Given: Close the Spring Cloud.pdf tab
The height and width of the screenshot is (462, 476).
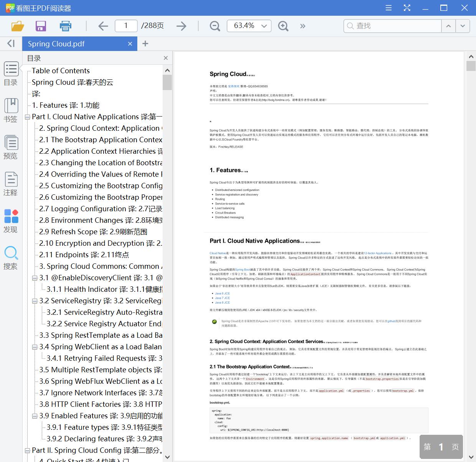Looking at the screenshot, I should coord(130,44).
